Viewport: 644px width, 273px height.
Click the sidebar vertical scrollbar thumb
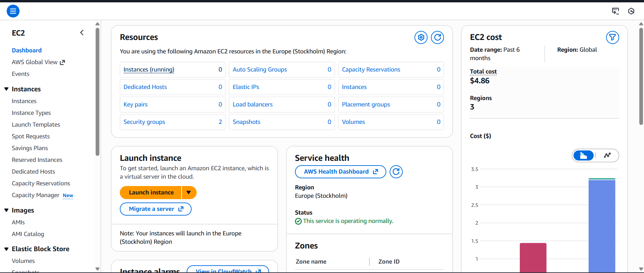pyautogui.click(x=98, y=91)
